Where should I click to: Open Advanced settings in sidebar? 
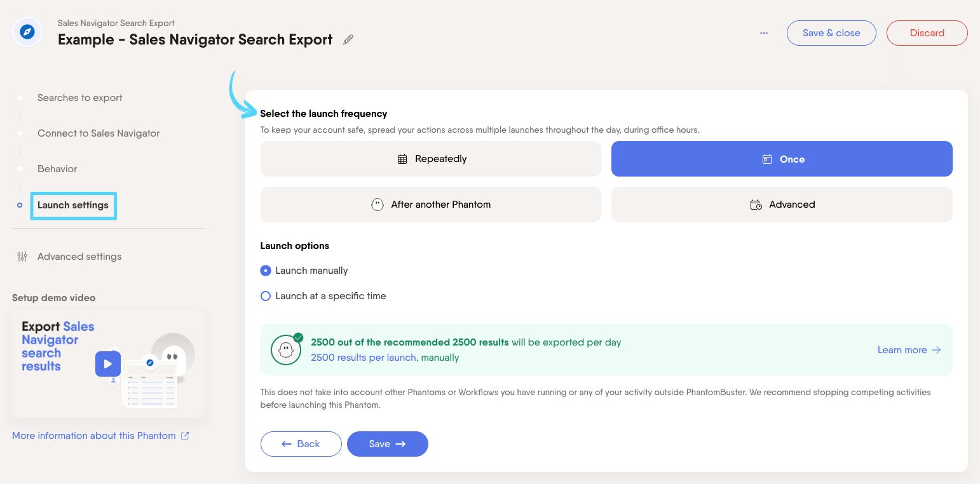click(79, 257)
